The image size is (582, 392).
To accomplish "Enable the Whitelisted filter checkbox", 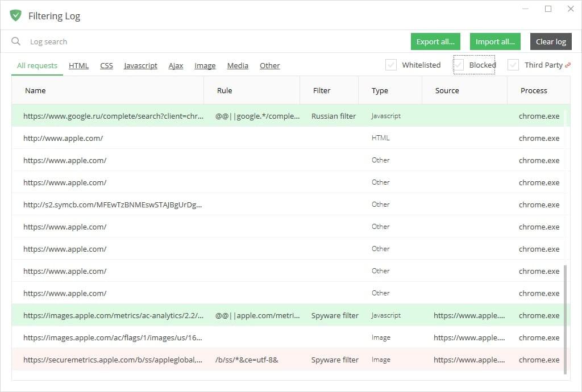I will tap(390, 65).
